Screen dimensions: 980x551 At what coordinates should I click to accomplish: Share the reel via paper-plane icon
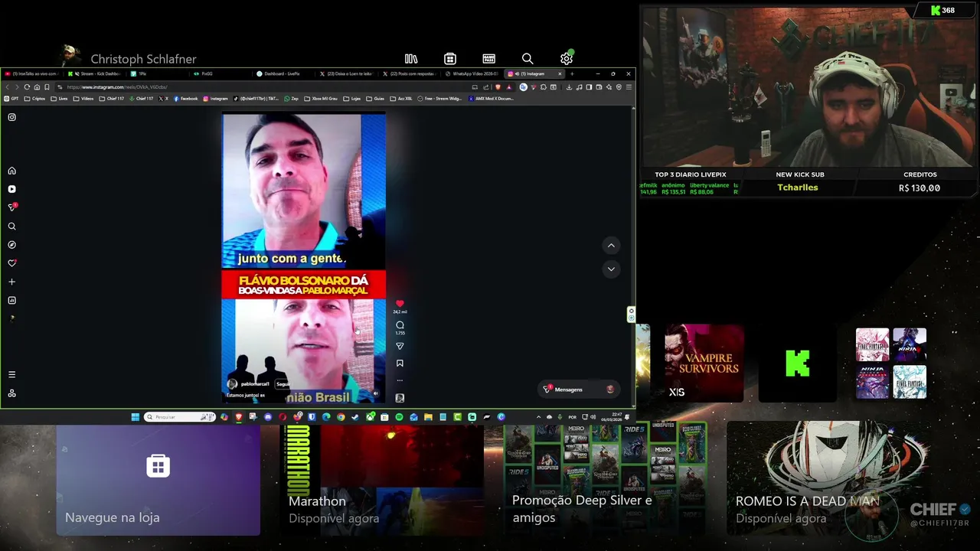pos(400,346)
